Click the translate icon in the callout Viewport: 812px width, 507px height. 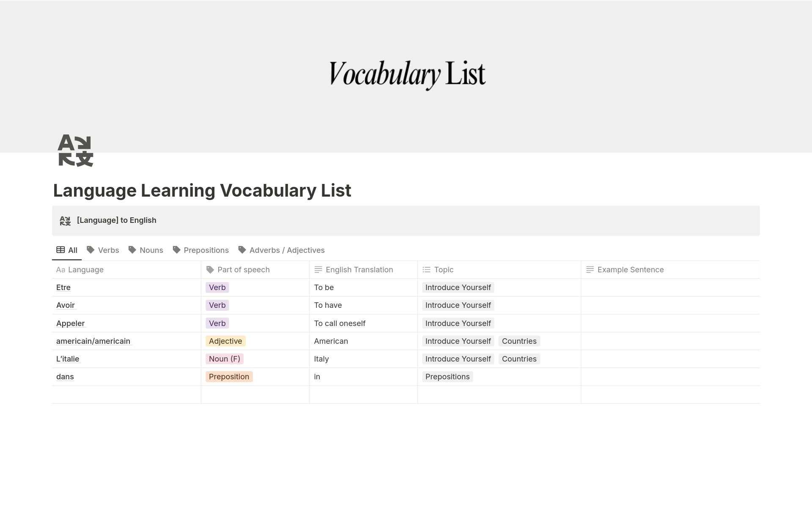click(x=65, y=221)
